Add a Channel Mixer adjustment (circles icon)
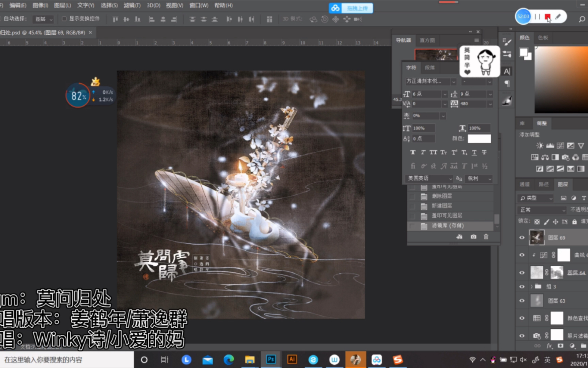Viewport: 588px width, 368px height. click(x=576, y=158)
